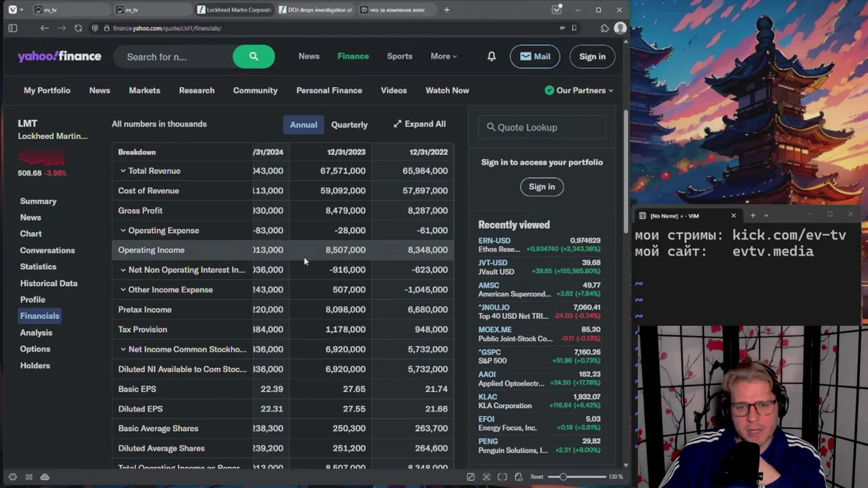The image size is (868, 488).
Task: Click the shield tracker-blocker icon in address bar
Action: (x=96, y=28)
